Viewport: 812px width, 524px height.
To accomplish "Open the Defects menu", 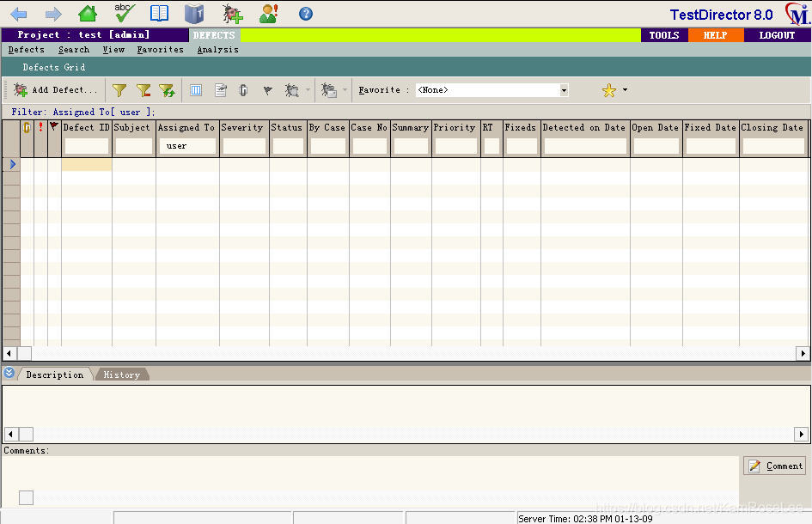I will pyautogui.click(x=26, y=50).
